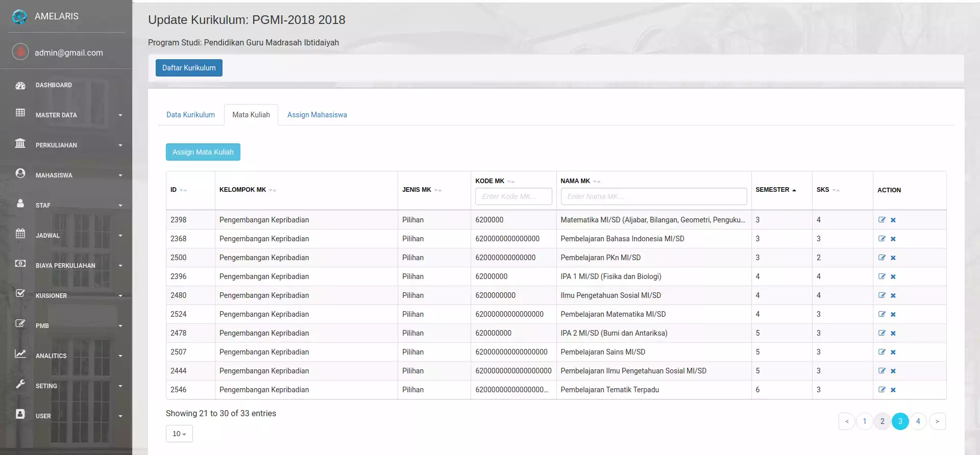Delete row 2478 IPA 2 MI/SD
The image size is (980, 455).
pos(893,334)
